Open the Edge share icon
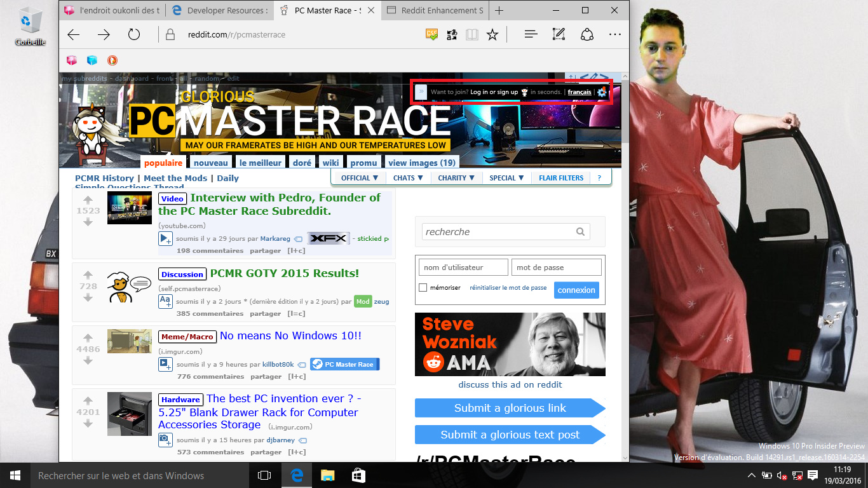Viewport: 868px width, 488px height. pos(587,34)
